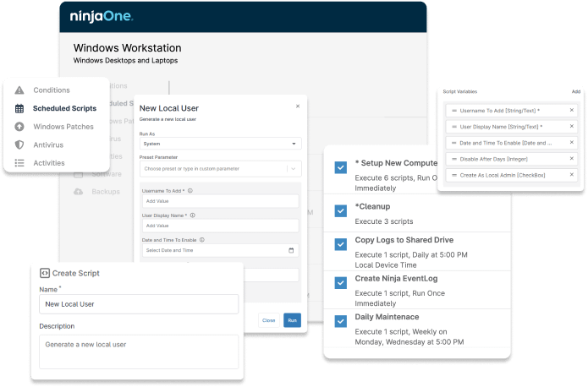Select Scheduled Scripts in the sidebar
The width and height of the screenshot is (588, 387).
(x=64, y=108)
